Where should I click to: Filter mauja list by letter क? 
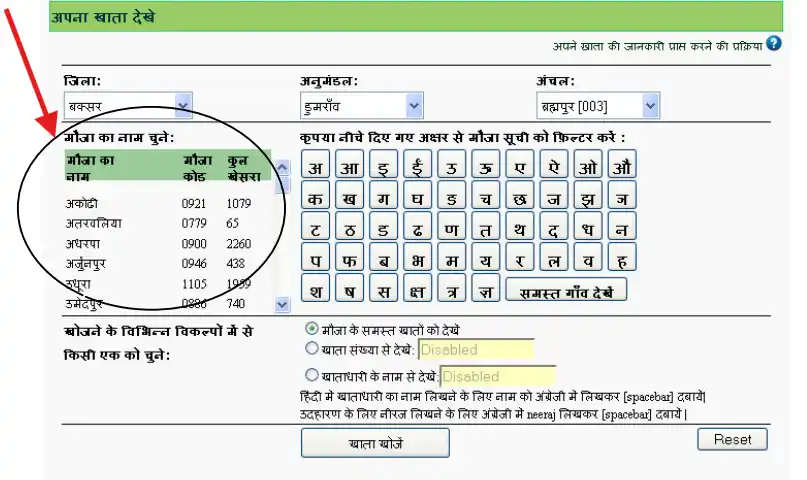coord(315,197)
